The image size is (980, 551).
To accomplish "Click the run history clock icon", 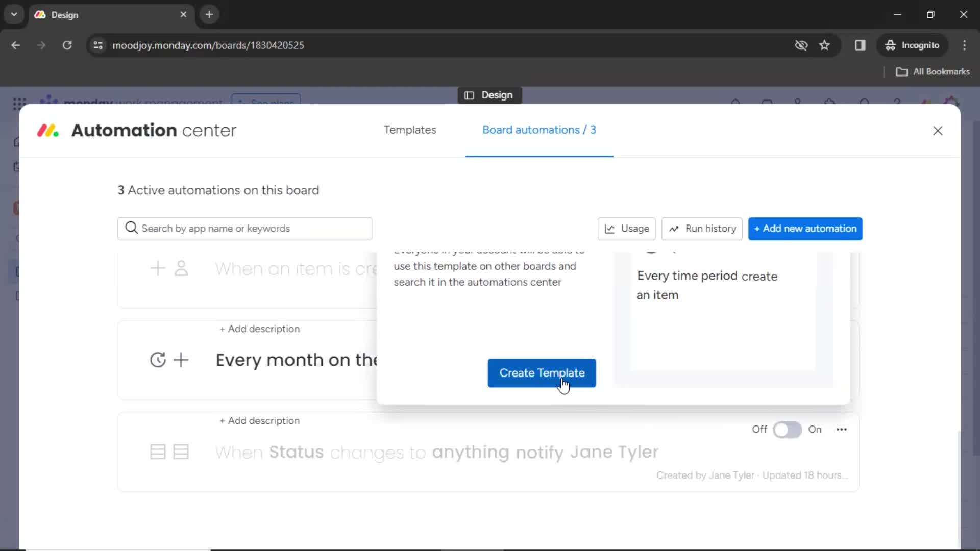I will 674,228.
